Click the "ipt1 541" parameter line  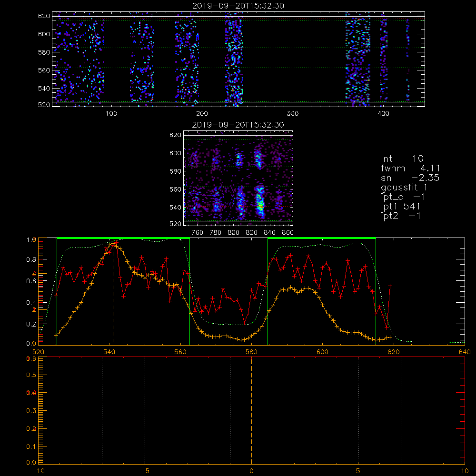400,207
